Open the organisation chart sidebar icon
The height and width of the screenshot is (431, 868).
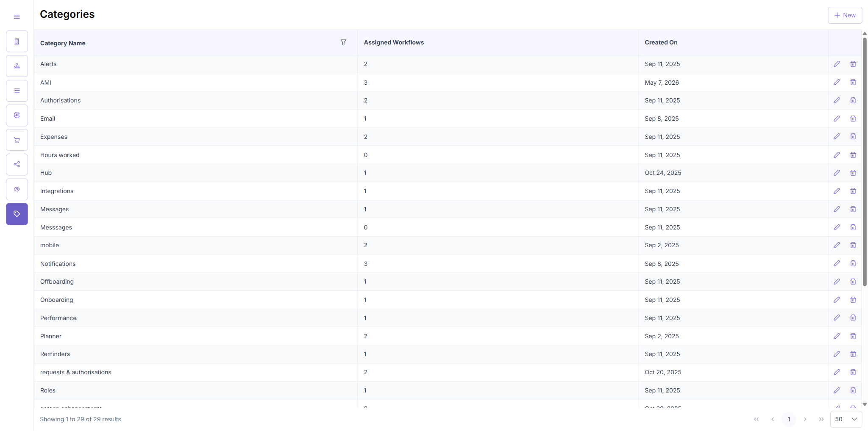coord(17,66)
